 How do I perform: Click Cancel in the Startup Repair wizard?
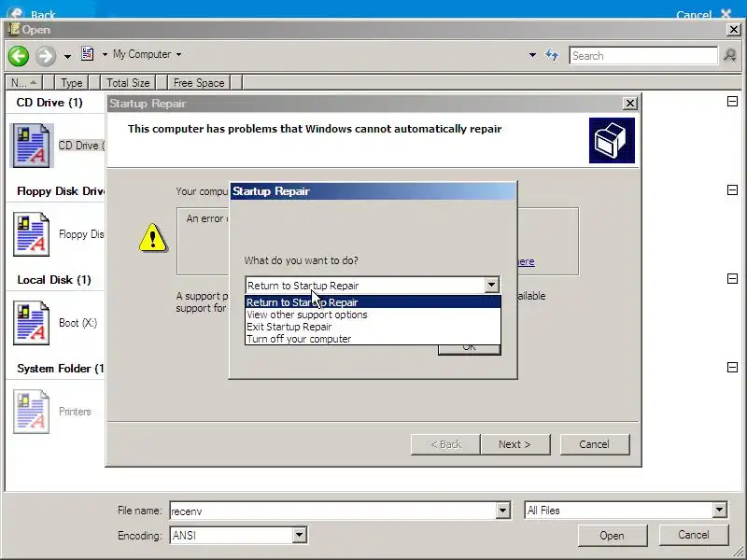[x=594, y=444]
